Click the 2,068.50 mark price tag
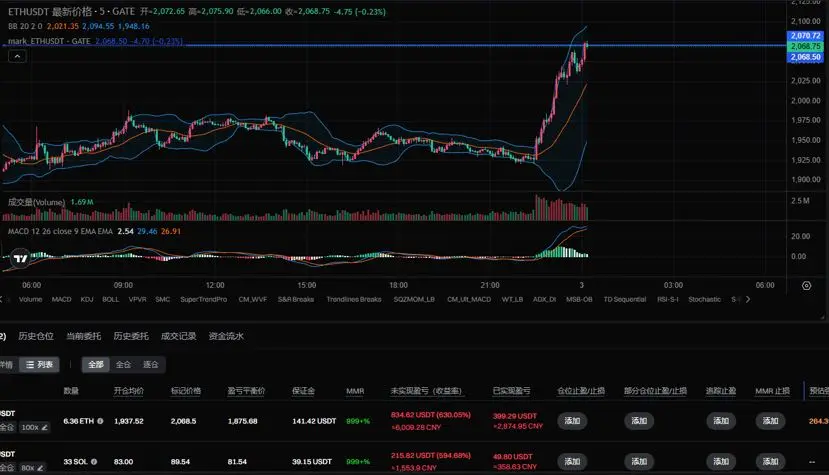The width and height of the screenshot is (829, 475). [805, 57]
